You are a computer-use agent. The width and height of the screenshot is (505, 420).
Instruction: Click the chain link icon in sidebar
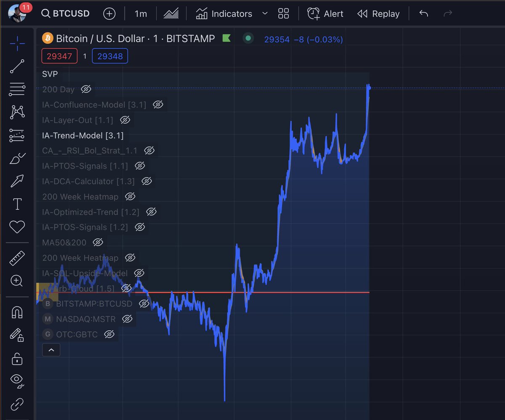[x=17, y=404]
